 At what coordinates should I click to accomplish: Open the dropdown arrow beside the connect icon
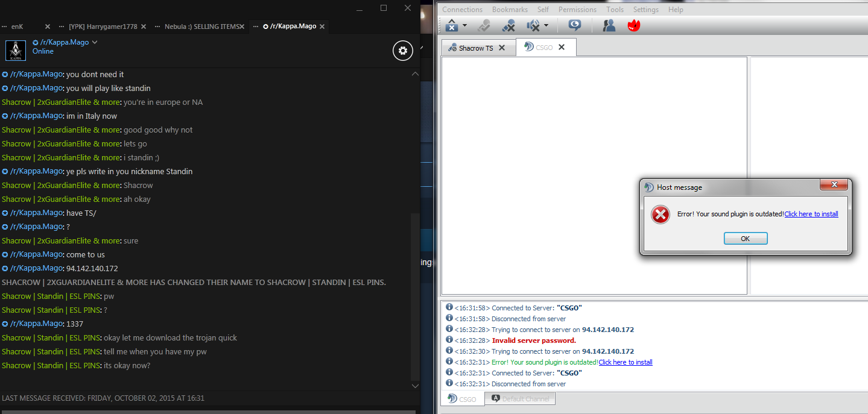(464, 26)
